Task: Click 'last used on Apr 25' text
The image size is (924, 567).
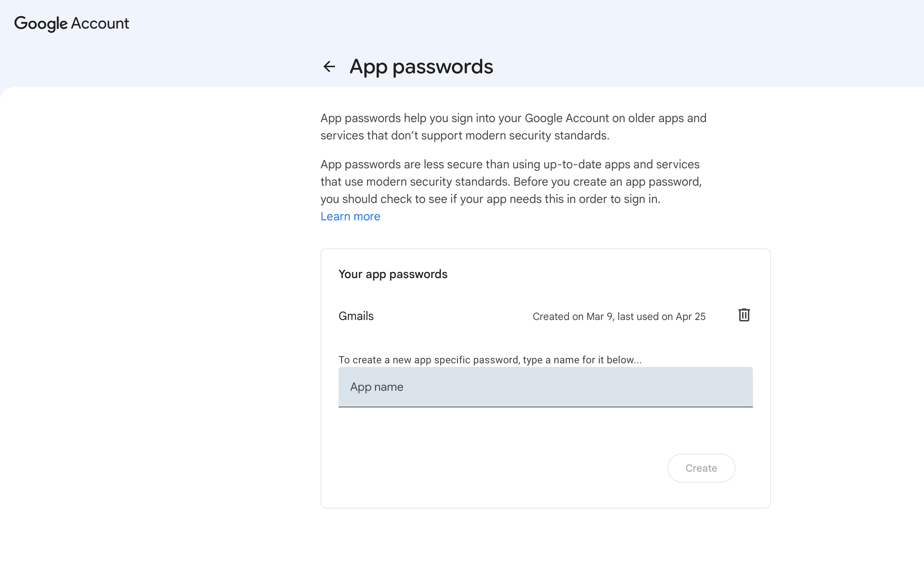Action: (x=662, y=317)
